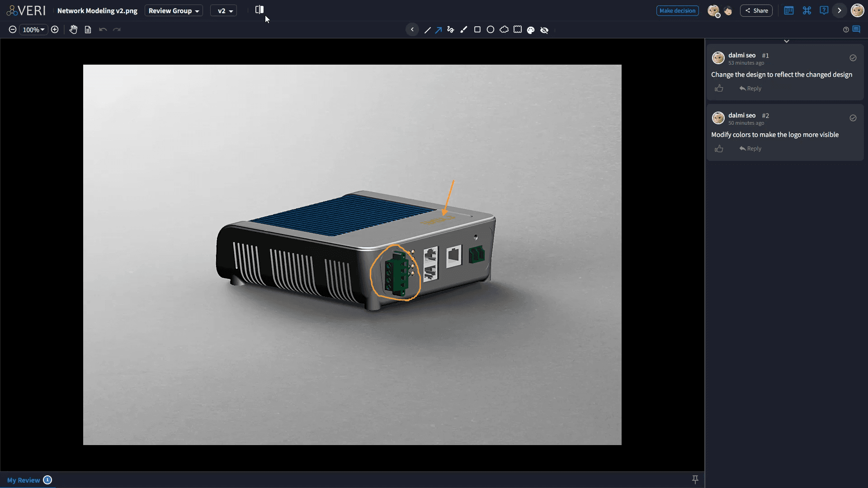Open the v2 version dropdown
Screen dimensions: 868x488
[223, 10]
